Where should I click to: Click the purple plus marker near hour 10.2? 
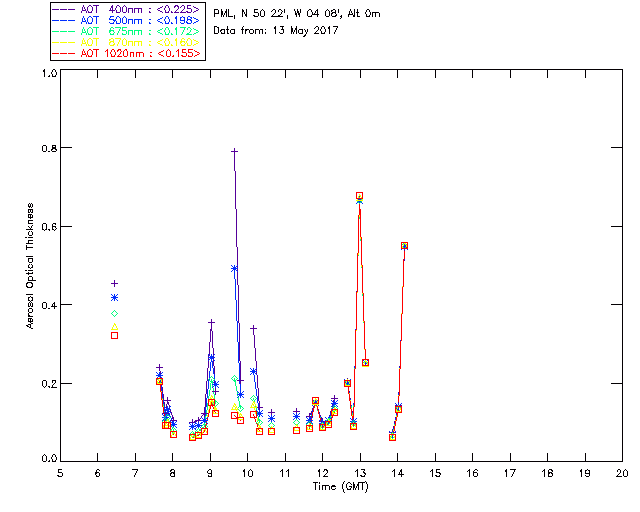(253, 328)
